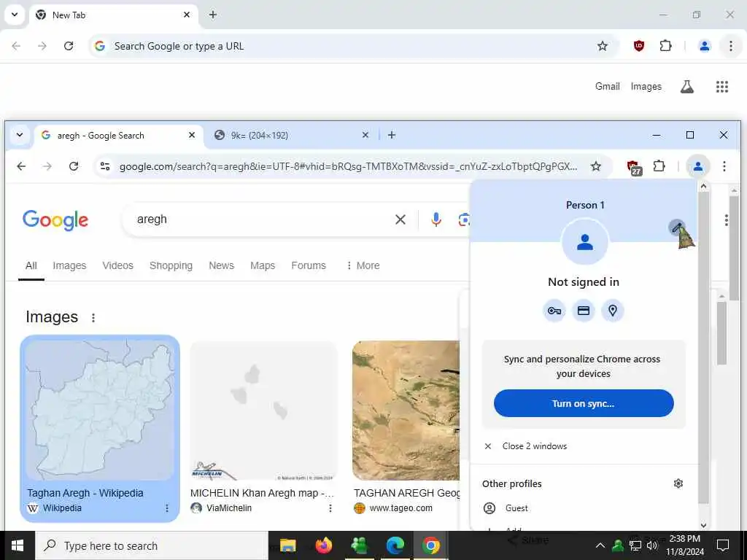Open passwords key icon in profile panel
The width and height of the screenshot is (747, 560).
pos(554,311)
